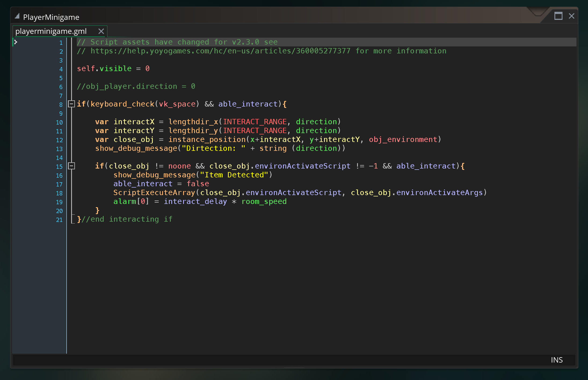This screenshot has width=588, height=380.
Task: Click the current line arrow marker in gutter
Action: tap(16, 42)
